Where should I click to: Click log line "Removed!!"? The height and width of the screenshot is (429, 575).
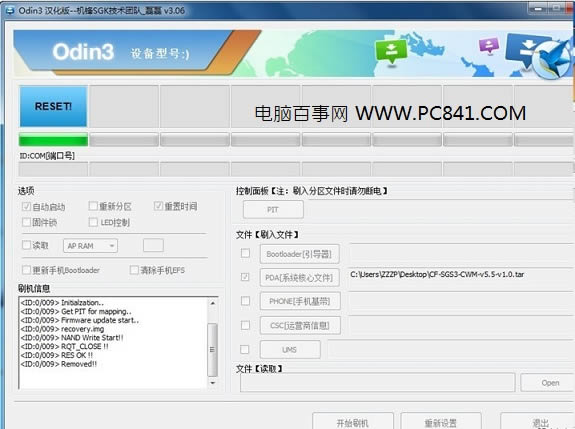click(x=59, y=364)
